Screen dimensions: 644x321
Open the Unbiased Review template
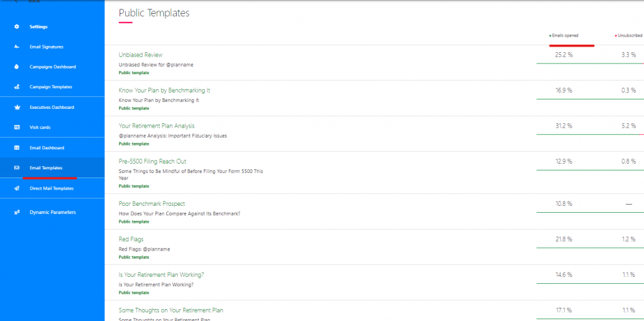click(x=140, y=55)
